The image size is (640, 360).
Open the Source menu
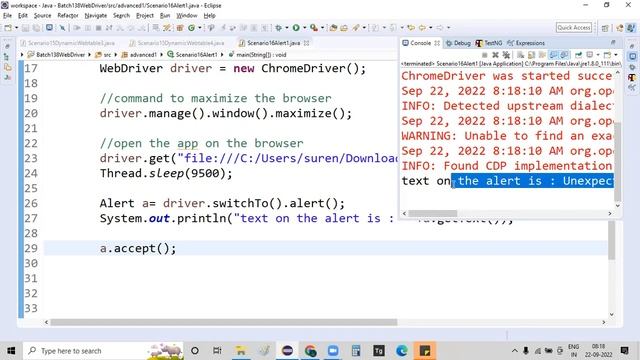click(x=42, y=16)
